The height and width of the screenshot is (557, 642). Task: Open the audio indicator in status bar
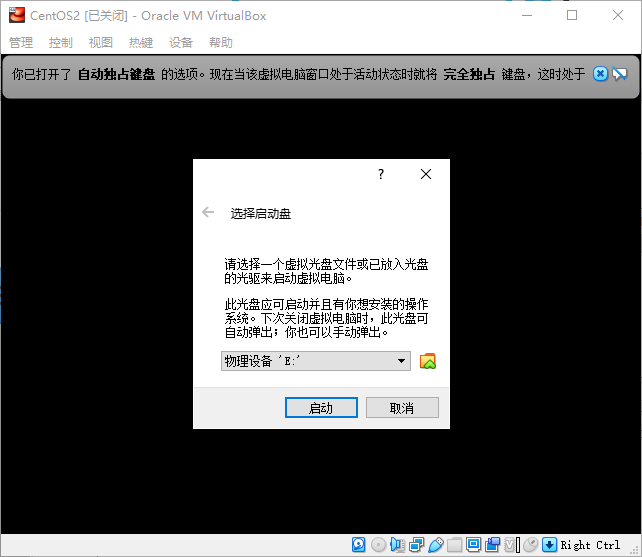click(x=397, y=545)
